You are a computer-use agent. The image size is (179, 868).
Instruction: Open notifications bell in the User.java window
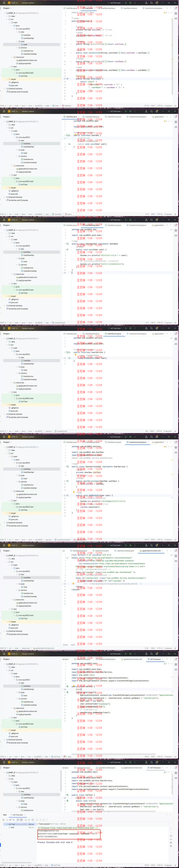(x=176, y=8)
